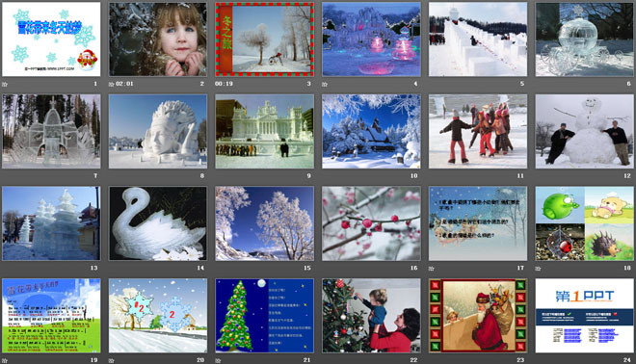Select slide 24 第1PPT ending thumbnail
The height and width of the screenshot is (364, 636).
[x=585, y=315]
